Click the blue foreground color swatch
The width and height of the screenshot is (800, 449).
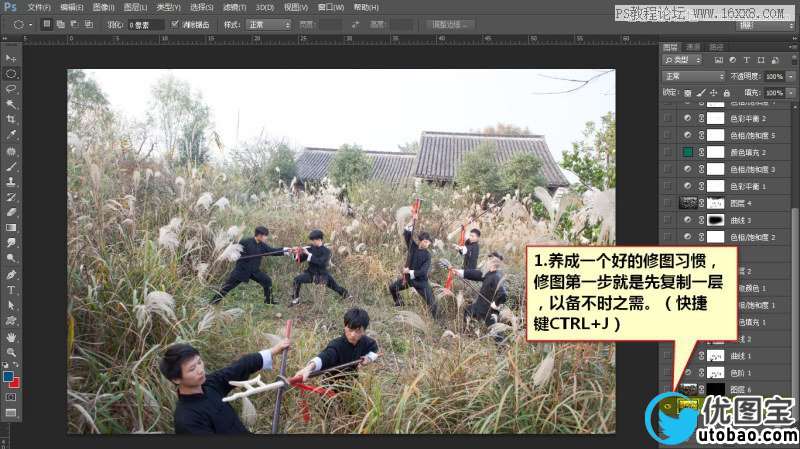pyautogui.click(x=8, y=377)
